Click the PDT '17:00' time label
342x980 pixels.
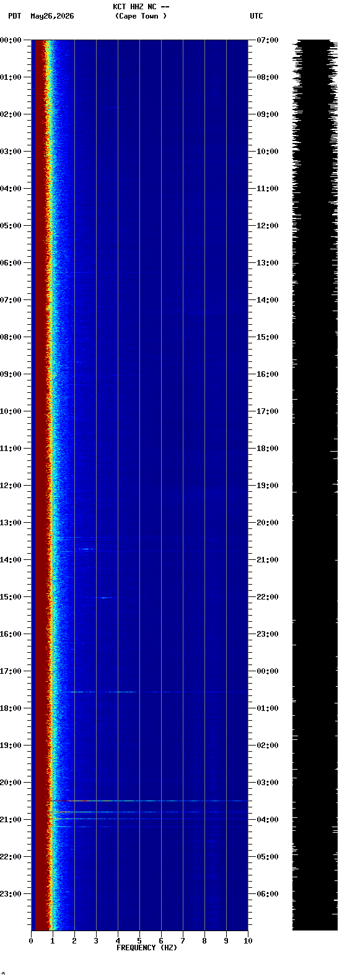point(11,671)
